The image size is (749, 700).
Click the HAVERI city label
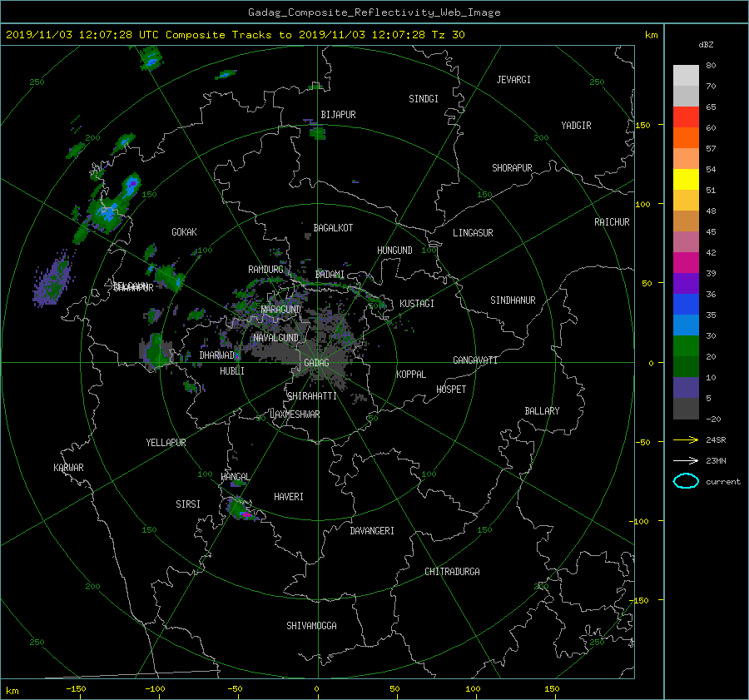(289, 497)
